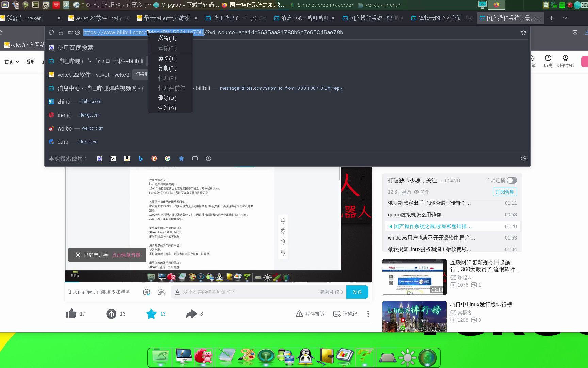Screen dimensions: 588x368
Task: Open the green folder in the dock
Action: [x=161, y=357]
